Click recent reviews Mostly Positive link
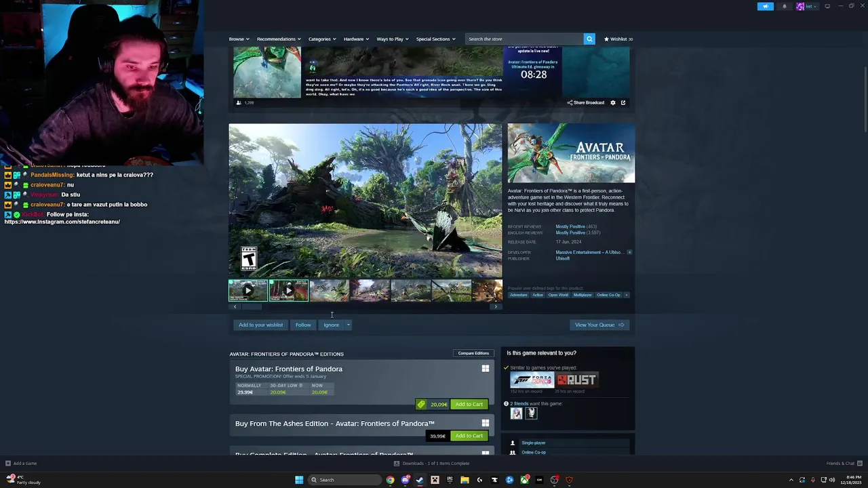This screenshot has width=868, height=488. 569,226
